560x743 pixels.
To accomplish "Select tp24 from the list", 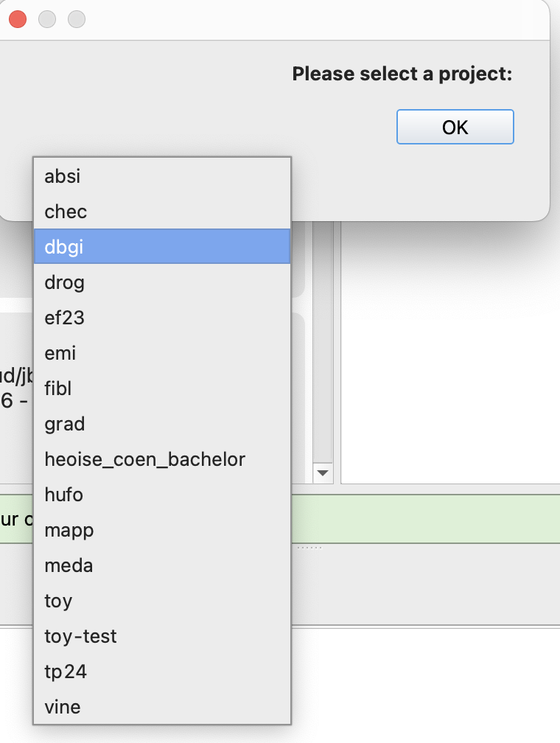I will coord(162,672).
